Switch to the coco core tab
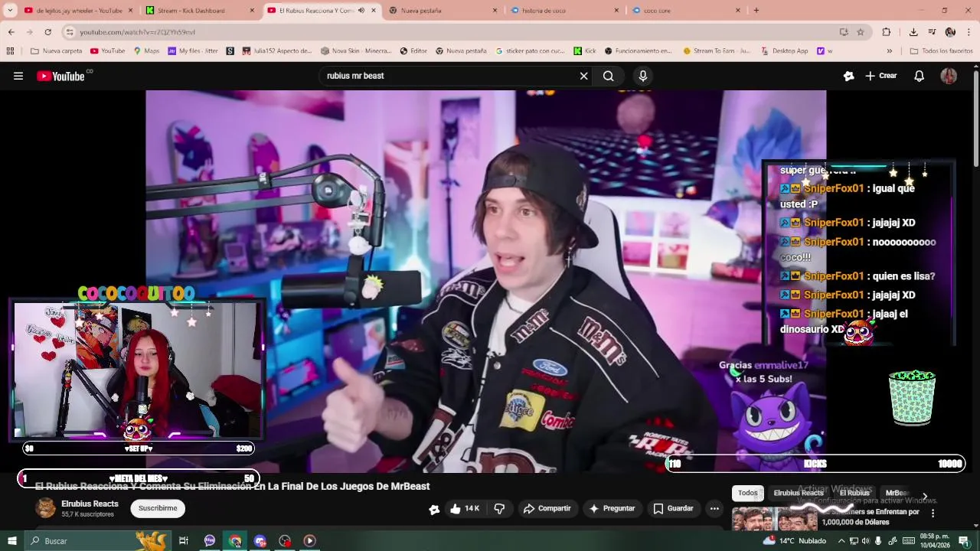980x551 pixels. pyautogui.click(x=685, y=11)
